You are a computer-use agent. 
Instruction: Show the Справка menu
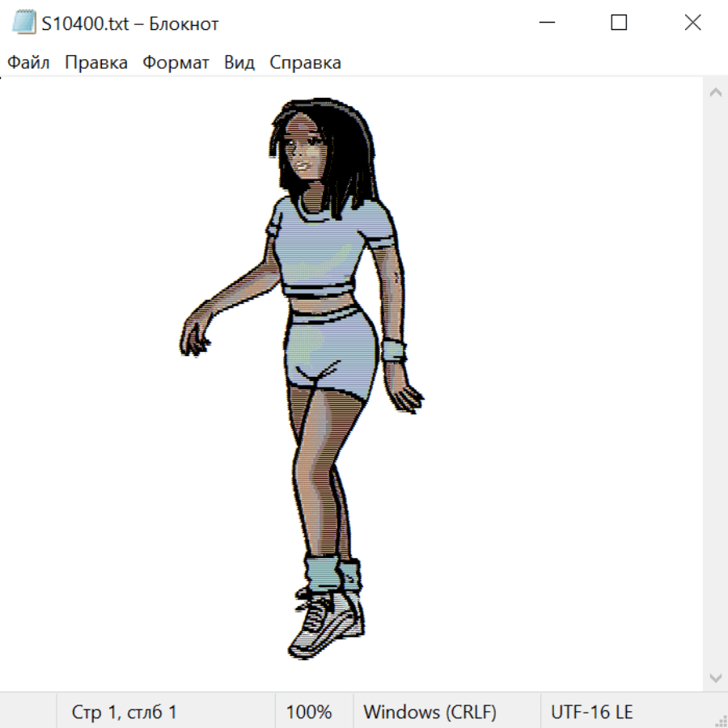pyautogui.click(x=305, y=63)
